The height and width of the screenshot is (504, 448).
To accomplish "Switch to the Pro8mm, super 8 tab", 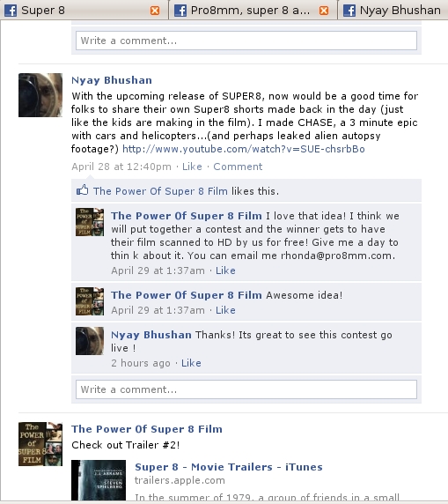I will click(x=253, y=11).
